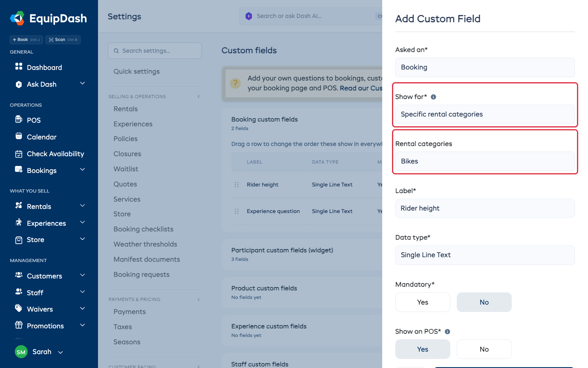The width and height of the screenshot is (588, 368).
Task: Click the info icon beside Show for
Action: click(x=434, y=97)
